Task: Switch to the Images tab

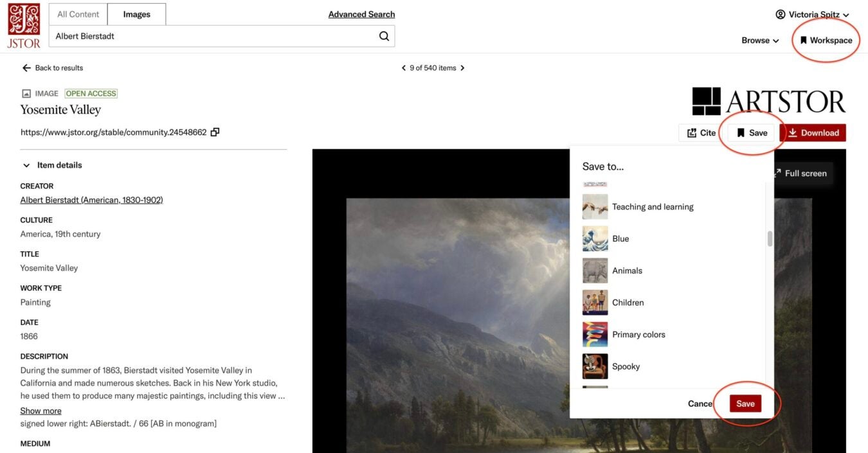Action: pyautogui.click(x=136, y=13)
